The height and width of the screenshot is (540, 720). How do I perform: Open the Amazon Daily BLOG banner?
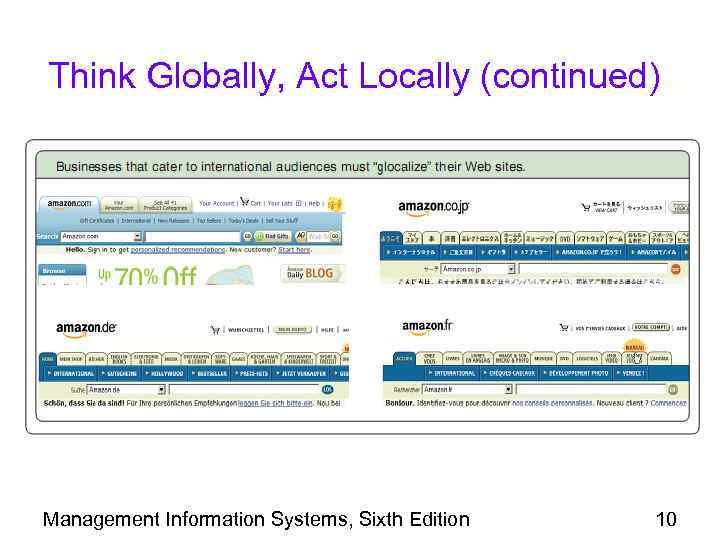point(310,273)
